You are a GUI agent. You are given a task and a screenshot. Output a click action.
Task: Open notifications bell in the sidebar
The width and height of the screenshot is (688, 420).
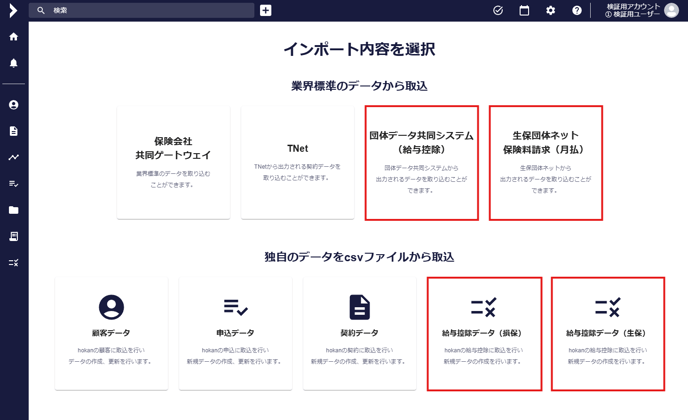(x=14, y=63)
